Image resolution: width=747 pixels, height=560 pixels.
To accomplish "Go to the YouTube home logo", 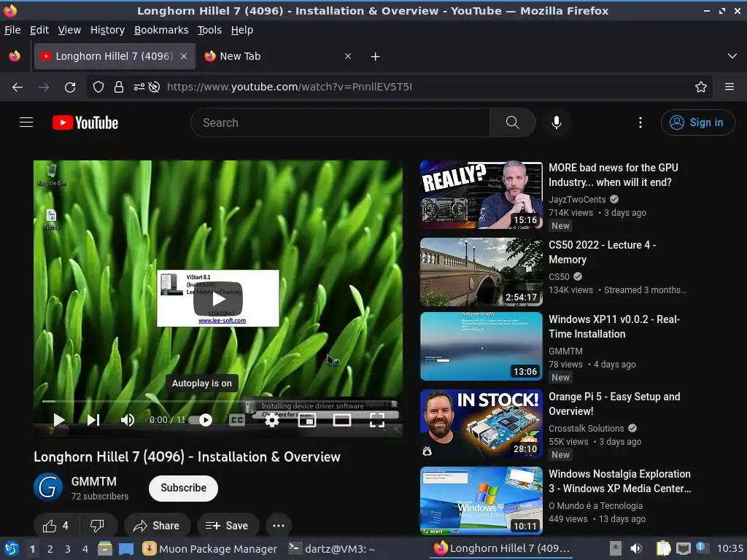I will tap(85, 122).
